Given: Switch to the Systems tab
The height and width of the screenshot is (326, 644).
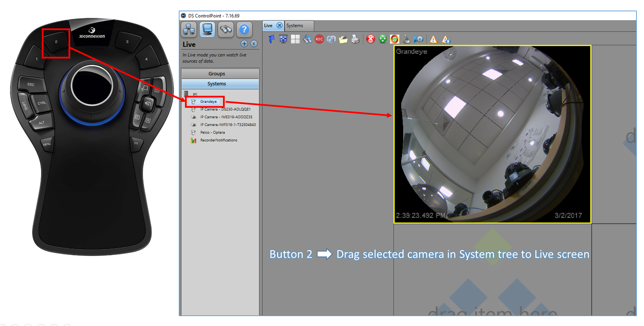Looking at the screenshot, I should pyautogui.click(x=295, y=25).
